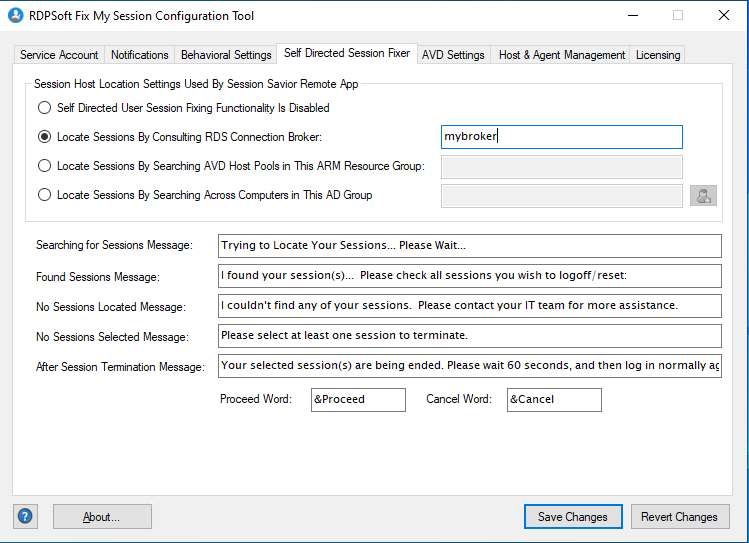749x543 pixels.
Task: Select Locate Sessions Across AD Group option
Action: (44, 195)
